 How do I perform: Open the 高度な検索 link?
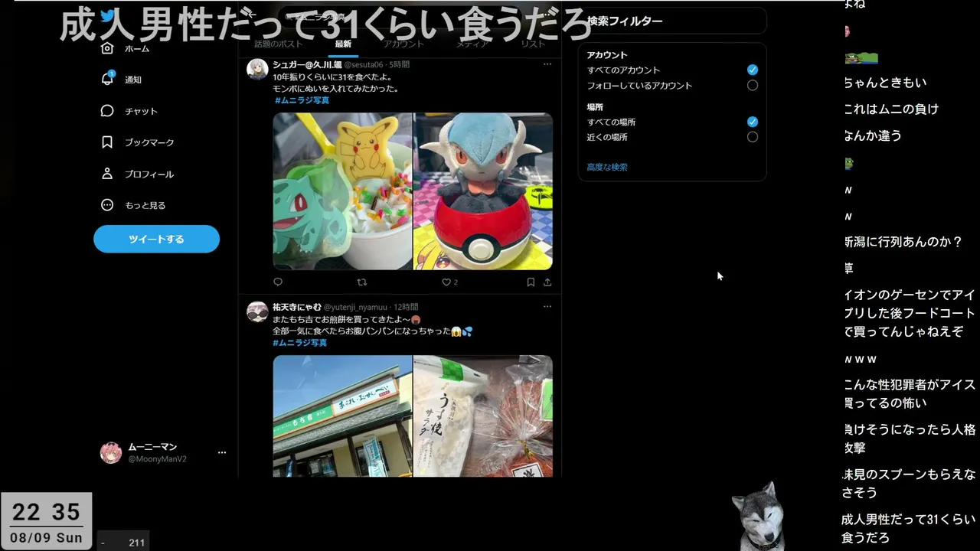pos(607,167)
